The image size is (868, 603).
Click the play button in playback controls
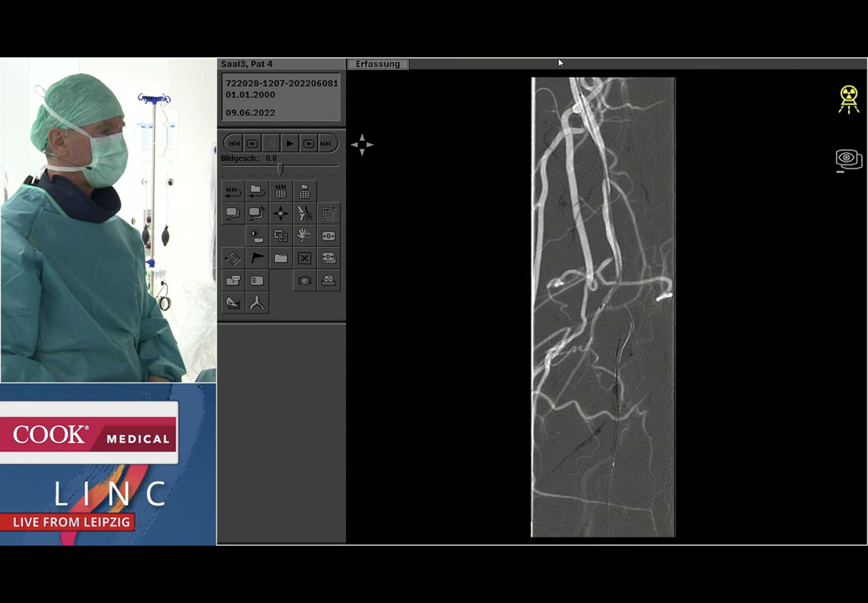point(290,143)
